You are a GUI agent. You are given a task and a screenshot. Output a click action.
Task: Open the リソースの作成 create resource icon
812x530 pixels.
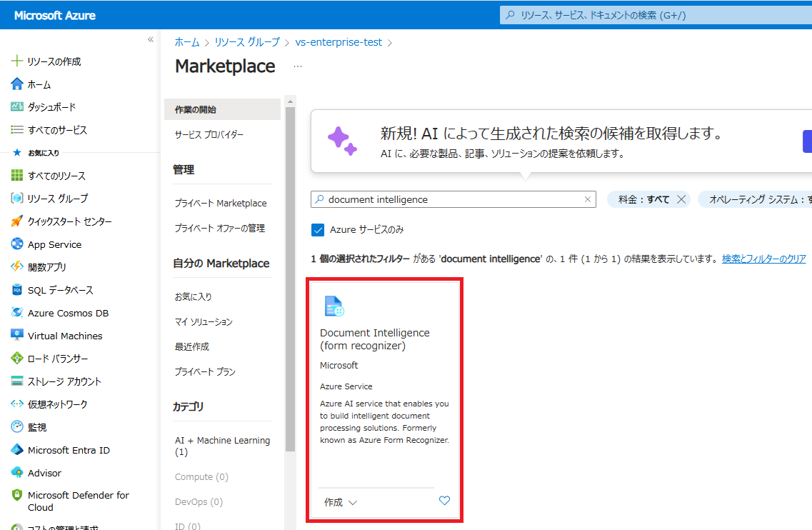click(x=16, y=61)
